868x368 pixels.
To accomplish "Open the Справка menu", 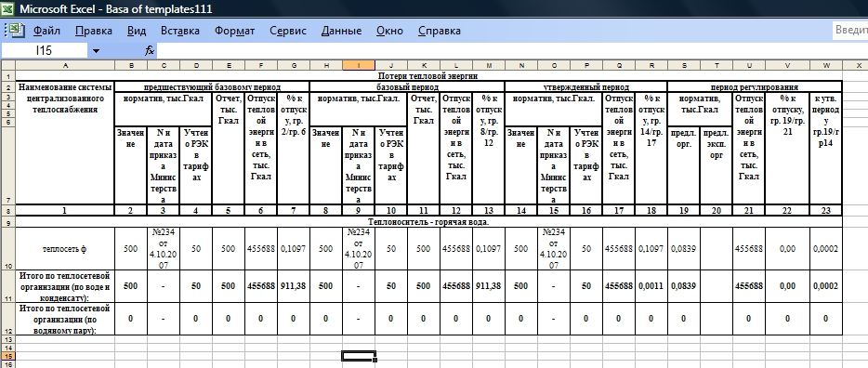I will tap(439, 31).
